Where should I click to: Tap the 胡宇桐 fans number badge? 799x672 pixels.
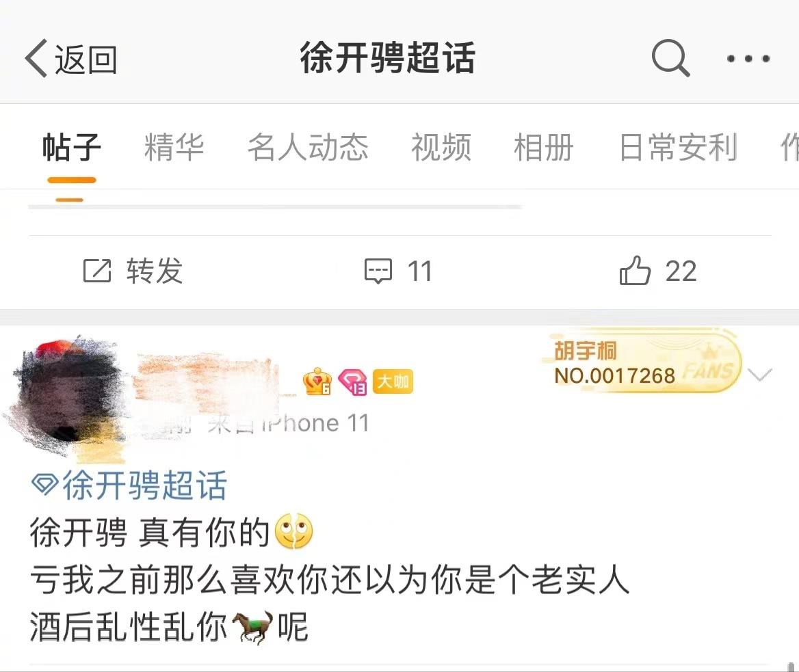tap(642, 362)
